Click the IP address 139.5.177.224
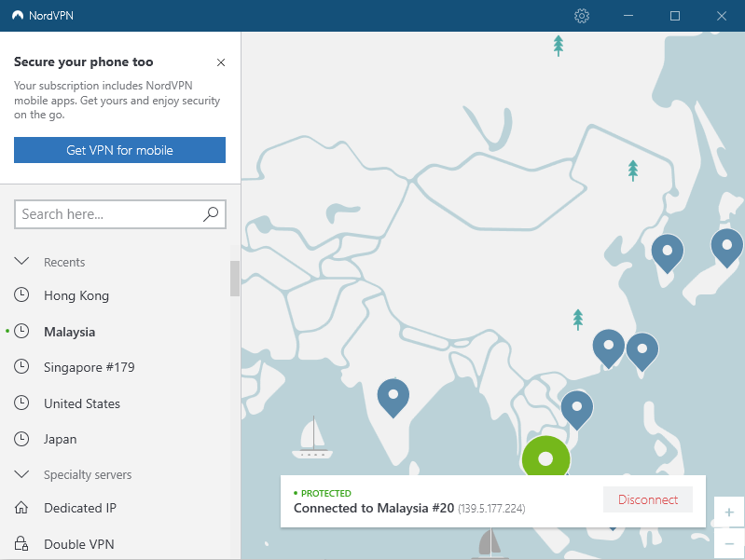Image resolution: width=745 pixels, height=560 pixels. [491, 509]
